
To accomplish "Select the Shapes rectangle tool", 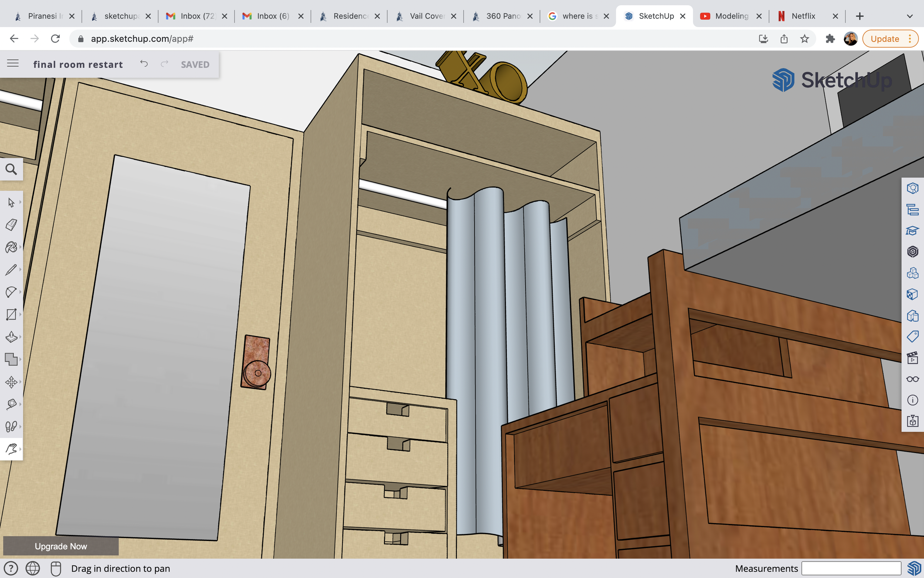I will (11, 315).
